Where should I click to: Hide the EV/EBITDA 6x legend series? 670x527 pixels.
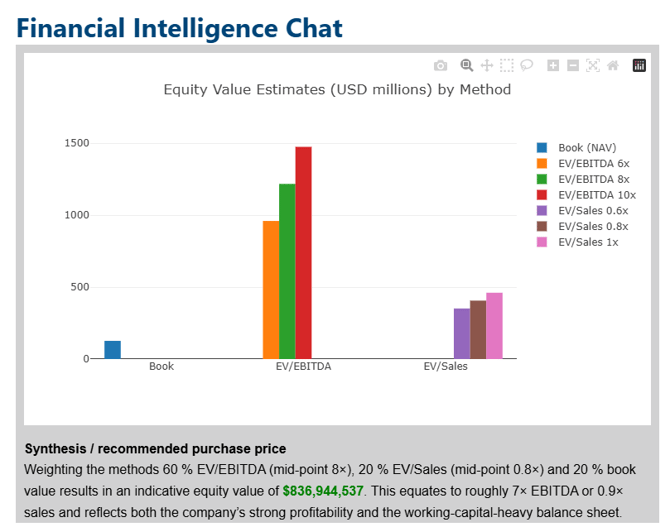point(593,163)
